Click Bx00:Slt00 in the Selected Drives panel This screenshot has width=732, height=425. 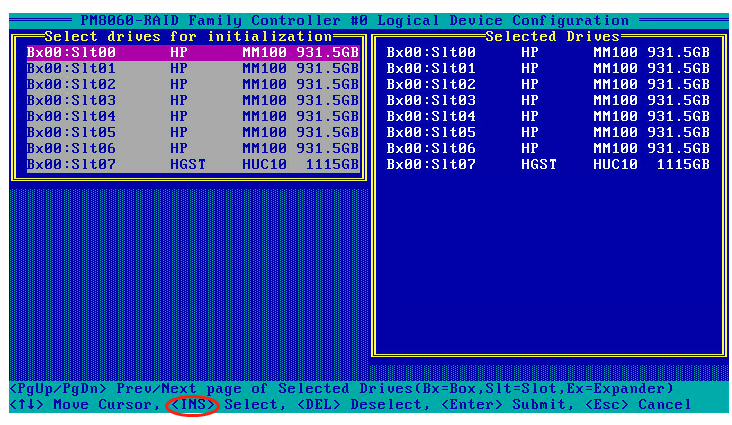[548, 52]
